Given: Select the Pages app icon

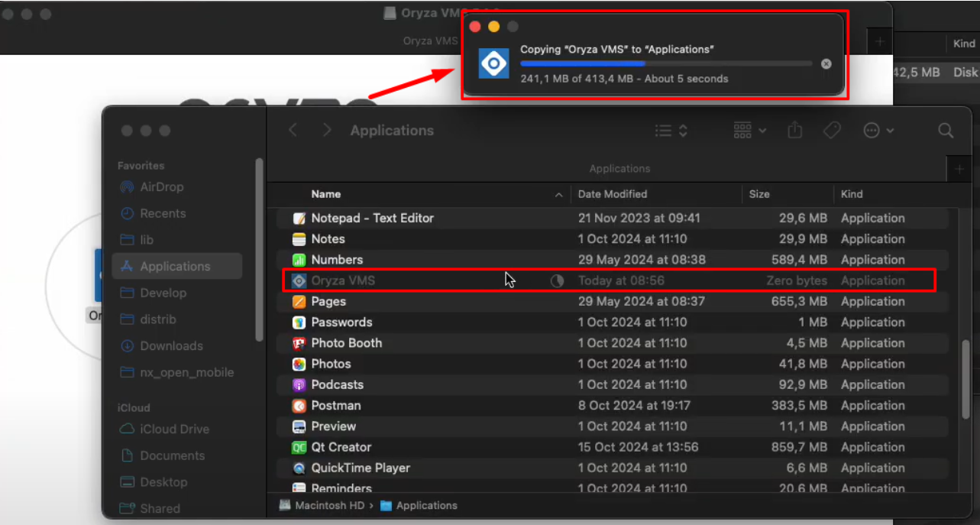Looking at the screenshot, I should pyautogui.click(x=299, y=302).
